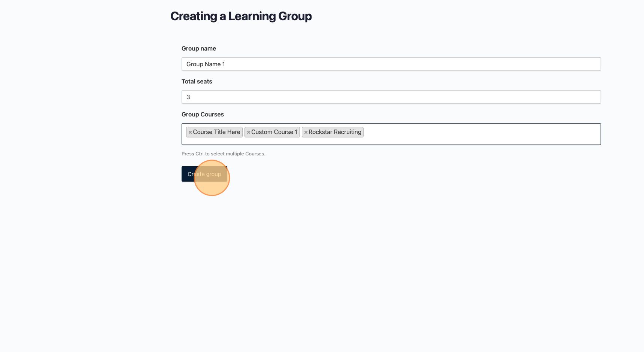Click the Creating a Learning Group heading
The height and width of the screenshot is (352, 644).
point(241,16)
